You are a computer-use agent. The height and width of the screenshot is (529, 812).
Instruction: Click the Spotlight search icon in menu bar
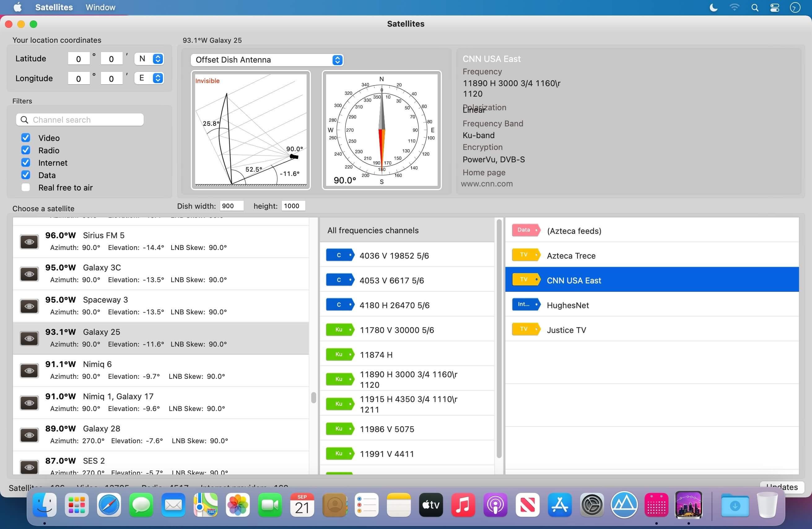click(755, 7)
